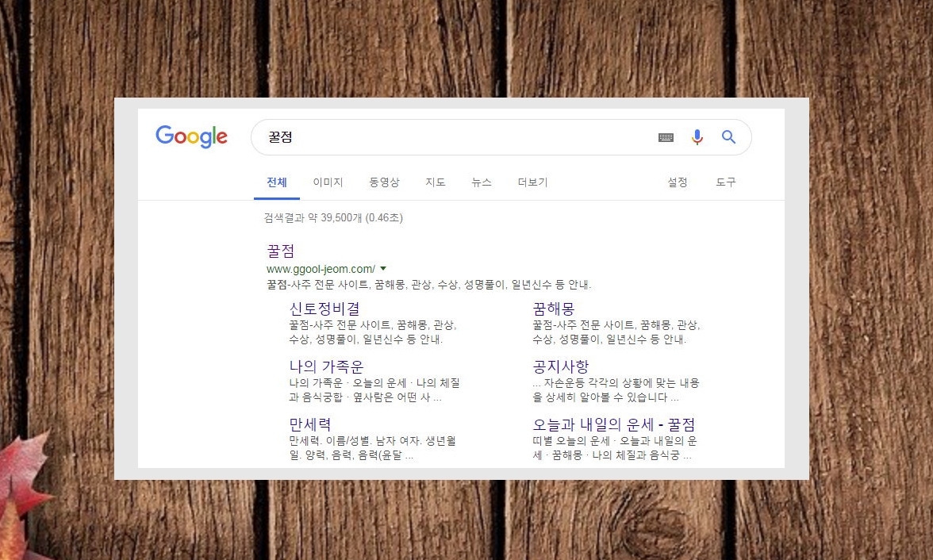Viewport: 933px width, 560px height.
Task: Start voice search with microphone icon
Action: click(697, 137)
